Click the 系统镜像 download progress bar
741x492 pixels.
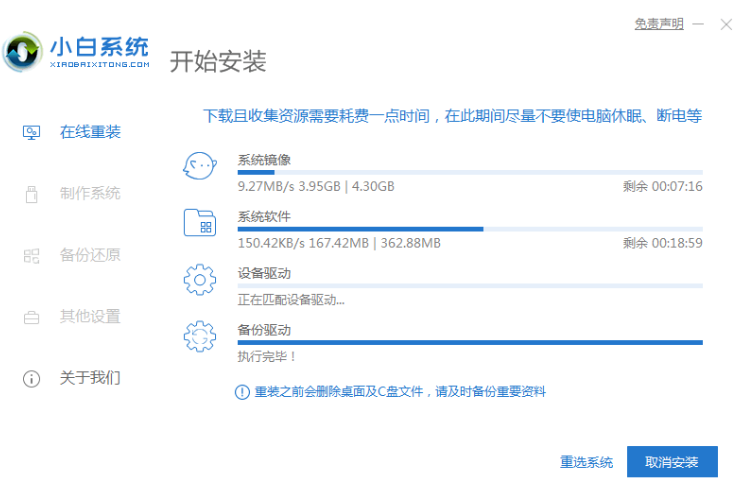tap(470, 172)
